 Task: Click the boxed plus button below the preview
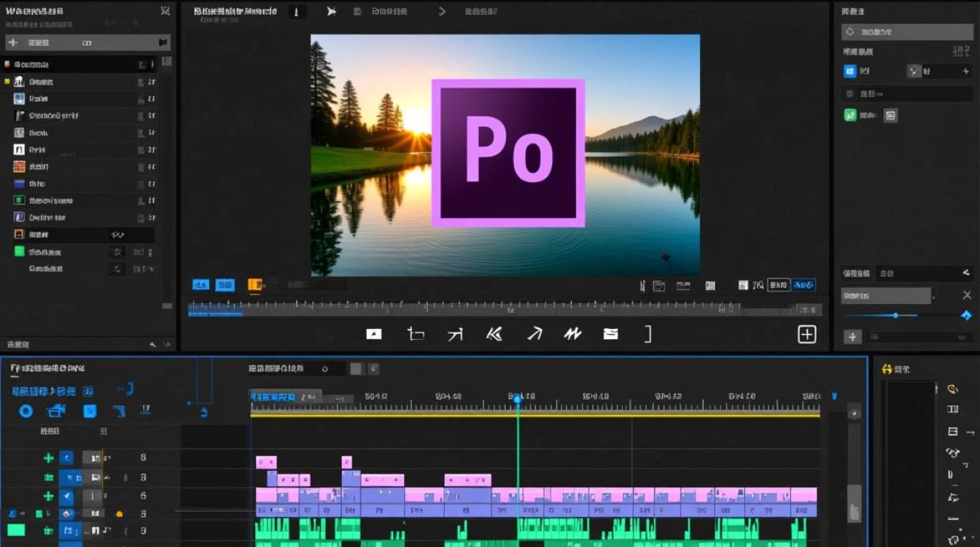806,334
